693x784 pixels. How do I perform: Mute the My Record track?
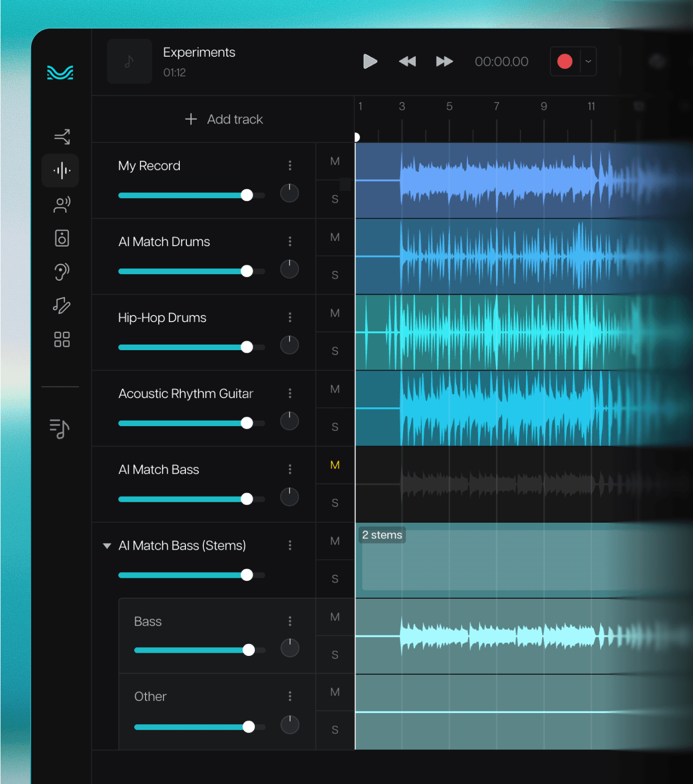tap(335, 161)
